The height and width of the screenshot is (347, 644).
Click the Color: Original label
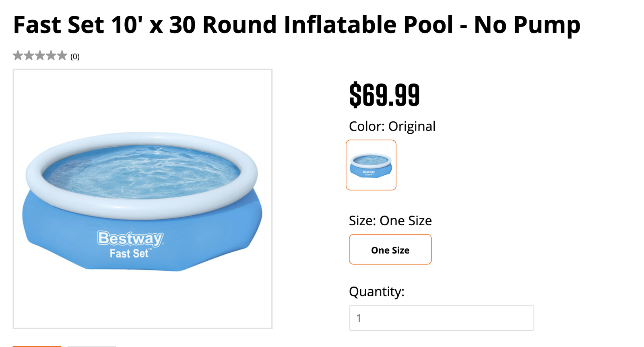(392, 127)
